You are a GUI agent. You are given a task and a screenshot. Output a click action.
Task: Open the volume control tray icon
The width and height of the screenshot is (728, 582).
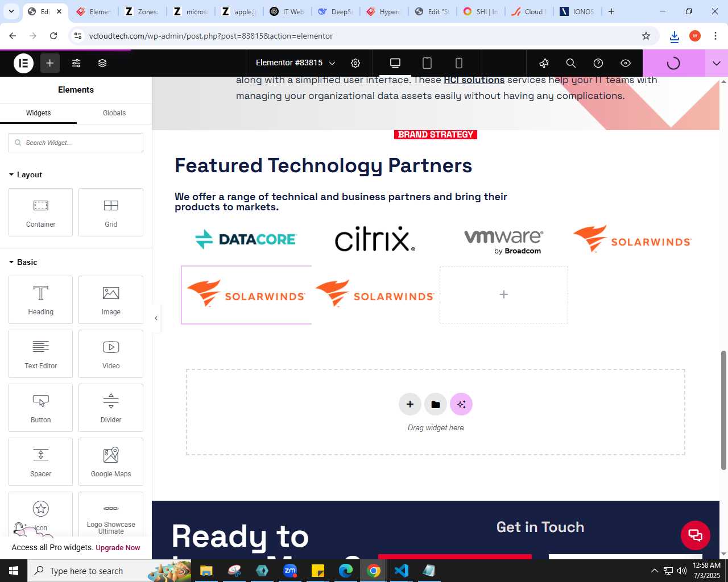point(682,571)
